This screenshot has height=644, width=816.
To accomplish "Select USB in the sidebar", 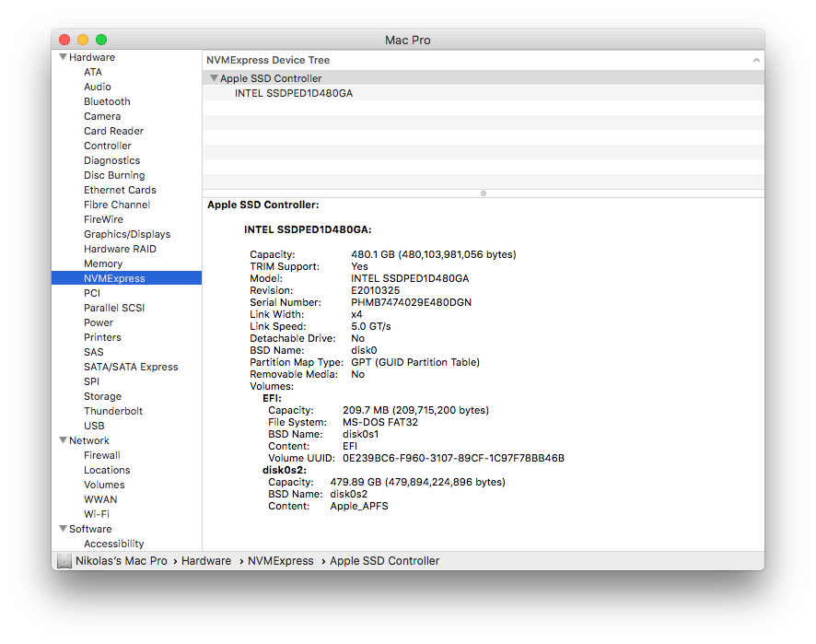I will coord(94,426).
